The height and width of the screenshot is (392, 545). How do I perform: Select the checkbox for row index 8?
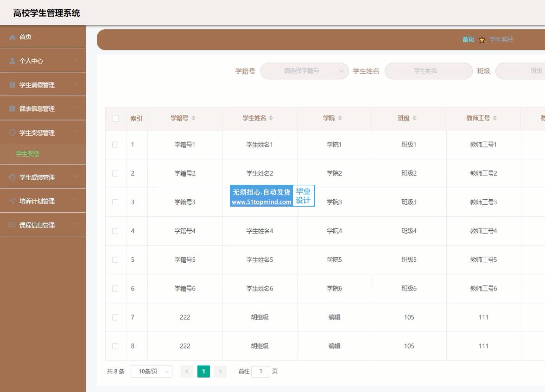pos(115,346)
